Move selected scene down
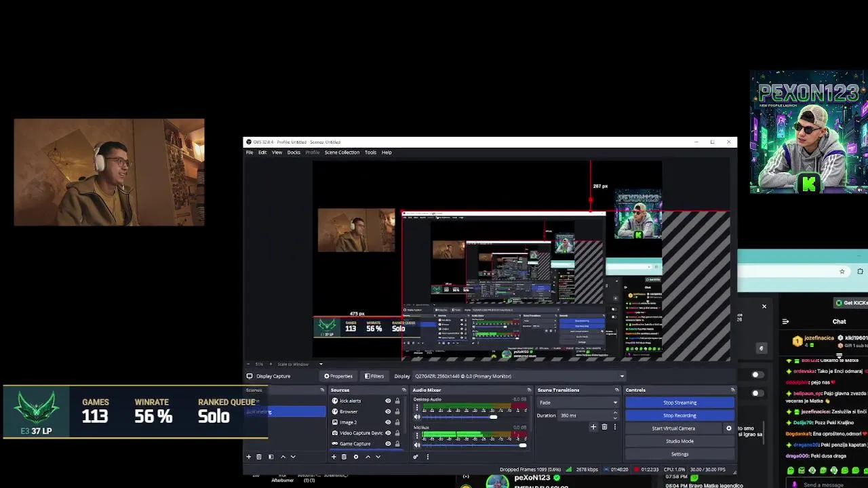 click(293, 457)
